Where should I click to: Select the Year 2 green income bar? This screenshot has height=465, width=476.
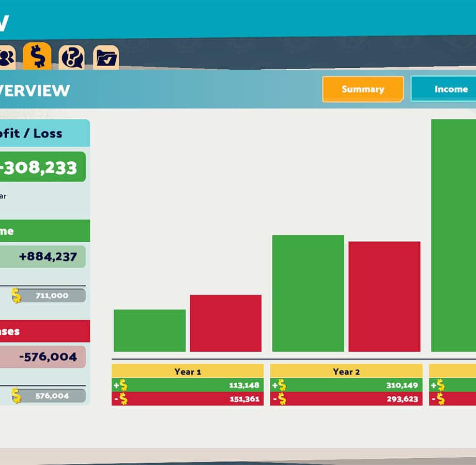point(308,293)
